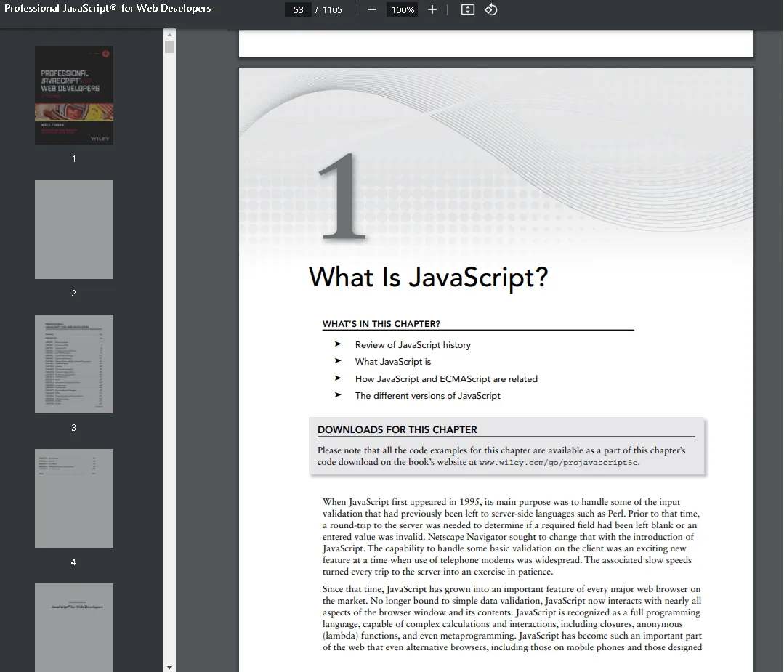Click the "Downloads for This Chapter" heading
The width and height of the screenshot is (784, 672).
[397, 429]
